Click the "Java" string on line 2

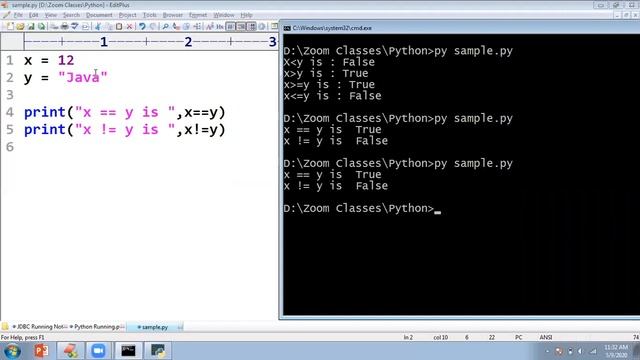tap(82, 77)
